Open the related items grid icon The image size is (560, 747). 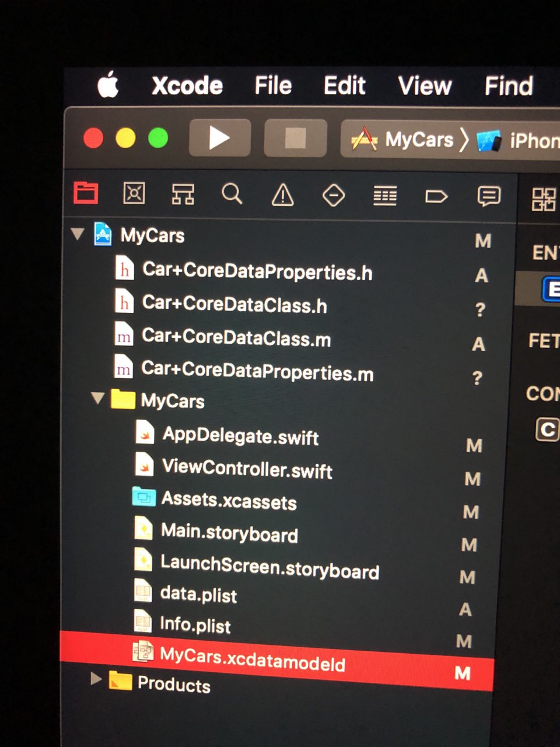(x=544, y=199)
